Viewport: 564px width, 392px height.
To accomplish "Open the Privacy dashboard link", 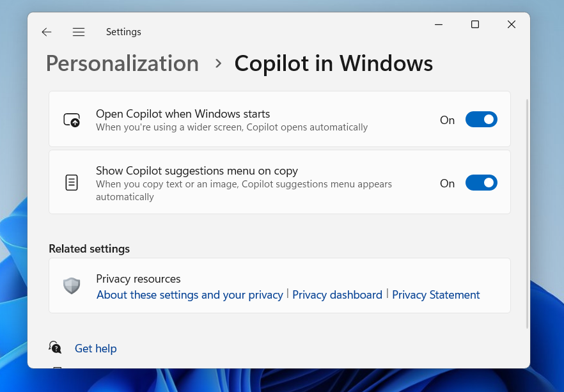I will coord(337,295).
